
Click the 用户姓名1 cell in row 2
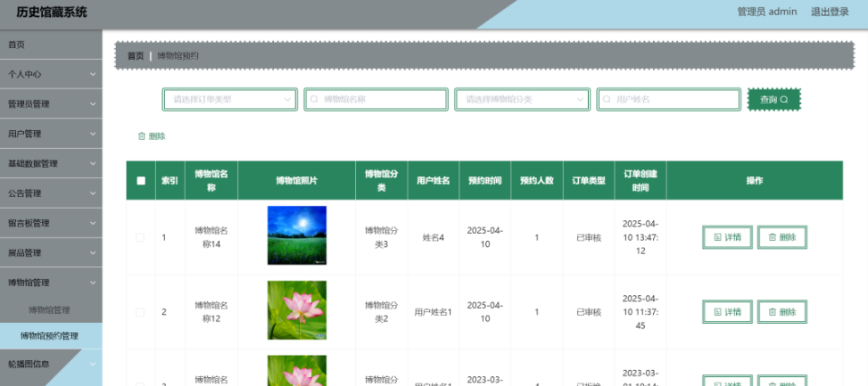434,312
